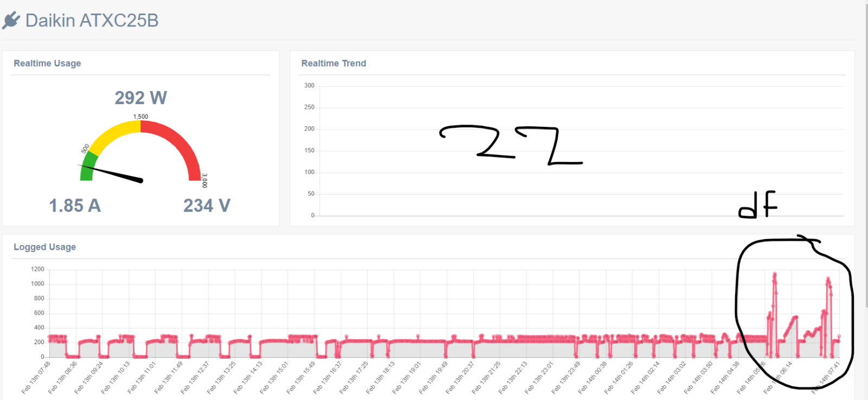Click the 1200 axis label in Logged Usage
Viewport: 868px width, 400px height.
pyautogui.click(x=37, y=269)
